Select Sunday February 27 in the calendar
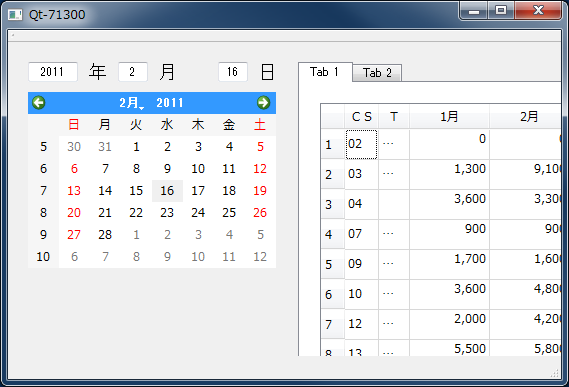 (74, 235)
